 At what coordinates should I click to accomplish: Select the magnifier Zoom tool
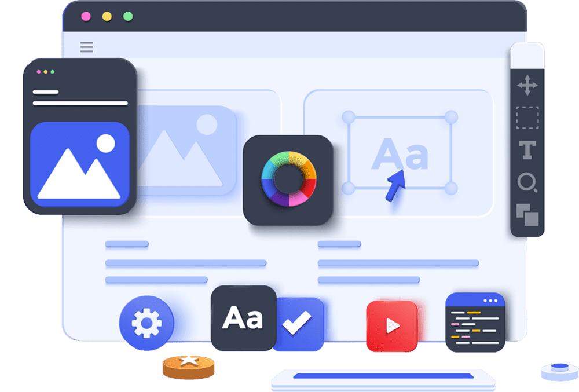(x=527, y=184)
